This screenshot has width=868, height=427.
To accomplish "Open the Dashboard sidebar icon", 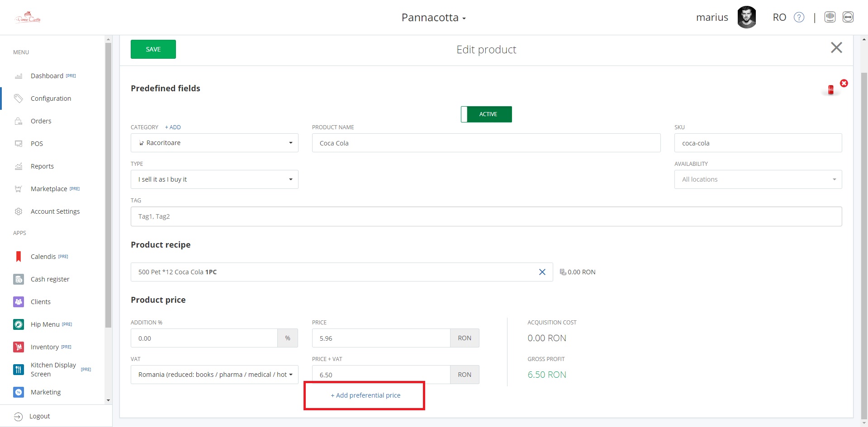I will pos(19,76).
